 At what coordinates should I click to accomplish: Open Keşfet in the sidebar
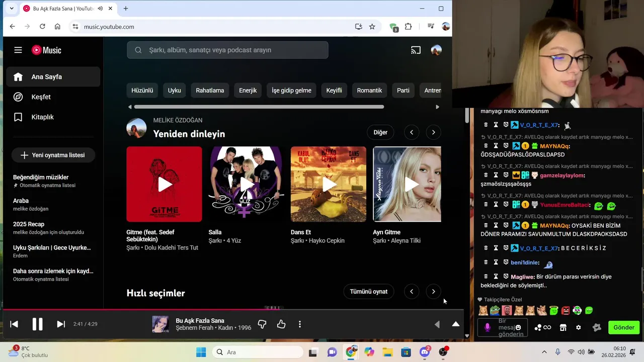[53, 97]
